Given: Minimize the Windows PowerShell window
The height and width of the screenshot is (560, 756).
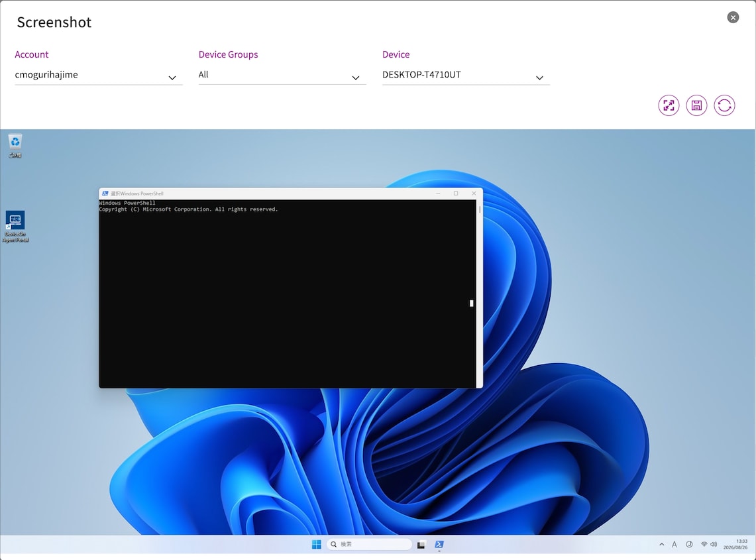Looking at the screenshot, I should pos(438,194).
